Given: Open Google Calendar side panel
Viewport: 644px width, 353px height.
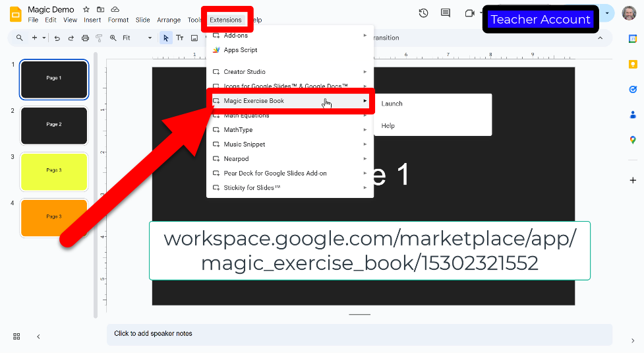Looking at the screenshot, I should point(633,39).
